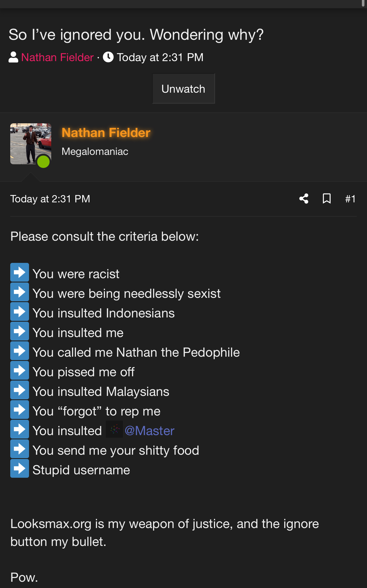
Task: Click arrow emoji beside "You insulted me"
Action: point(20,331)
